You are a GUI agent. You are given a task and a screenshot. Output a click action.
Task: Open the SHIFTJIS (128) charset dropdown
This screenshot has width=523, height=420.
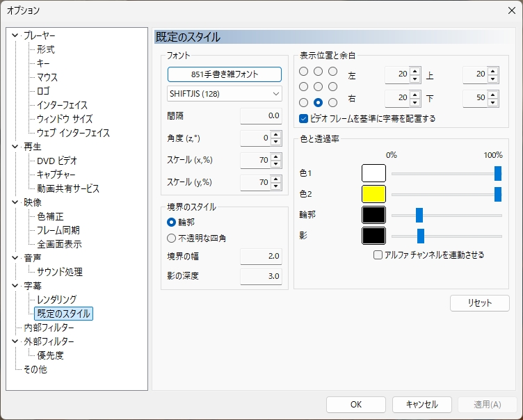pos(224,93)
